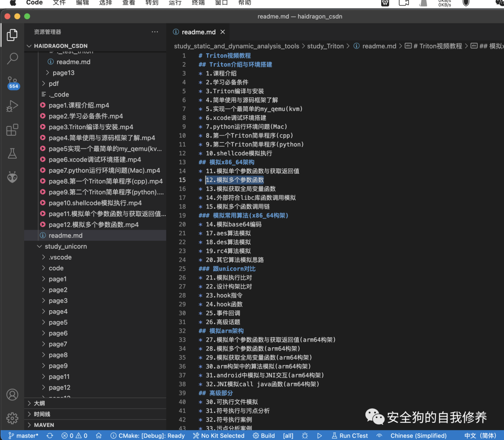Image resolution: width=504 pixels, height=440 pixels.
Task: Click the [all] build target in status bar
Action: [288, 435]
